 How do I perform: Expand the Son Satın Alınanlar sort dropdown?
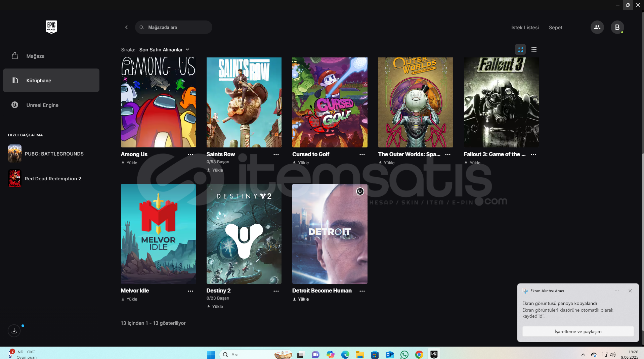pyautogui.click(x=164, y=50)
